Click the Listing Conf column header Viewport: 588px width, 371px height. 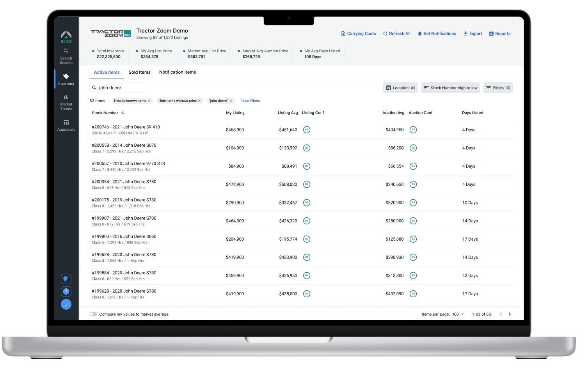point(313,113)
